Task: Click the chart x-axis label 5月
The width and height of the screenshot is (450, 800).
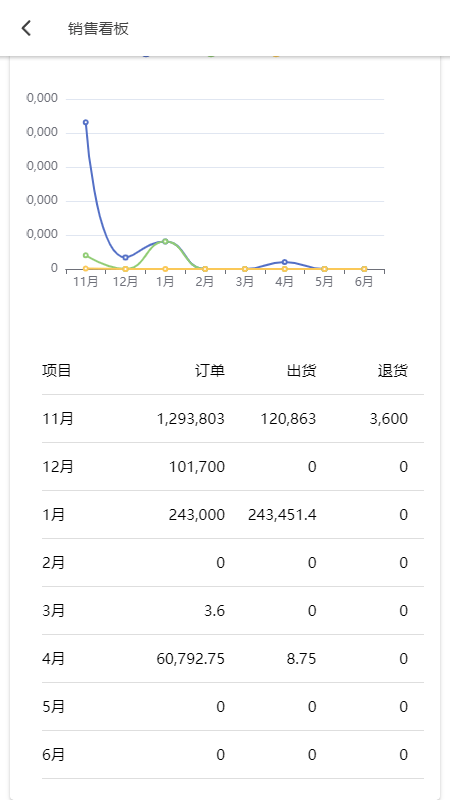Action: tap(324, 282)
